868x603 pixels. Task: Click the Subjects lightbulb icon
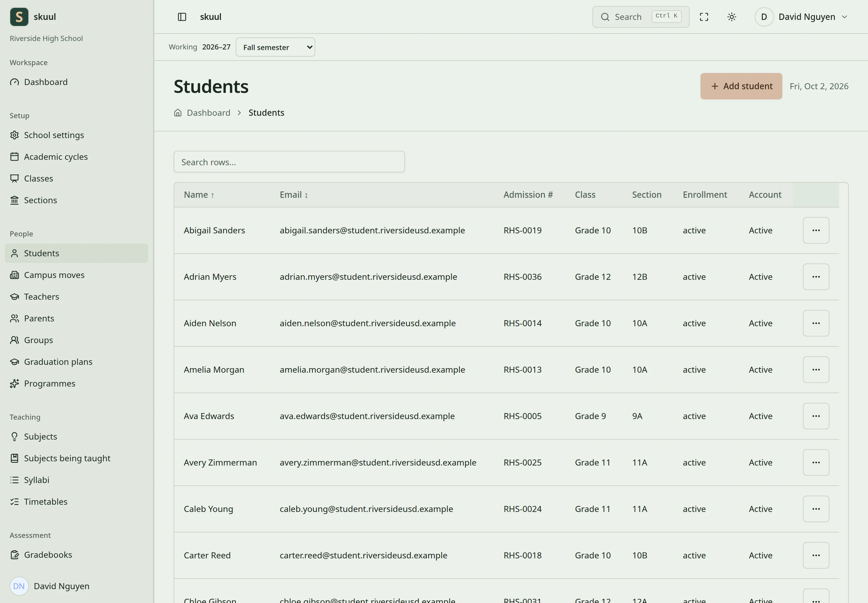[x=14, y=436]
